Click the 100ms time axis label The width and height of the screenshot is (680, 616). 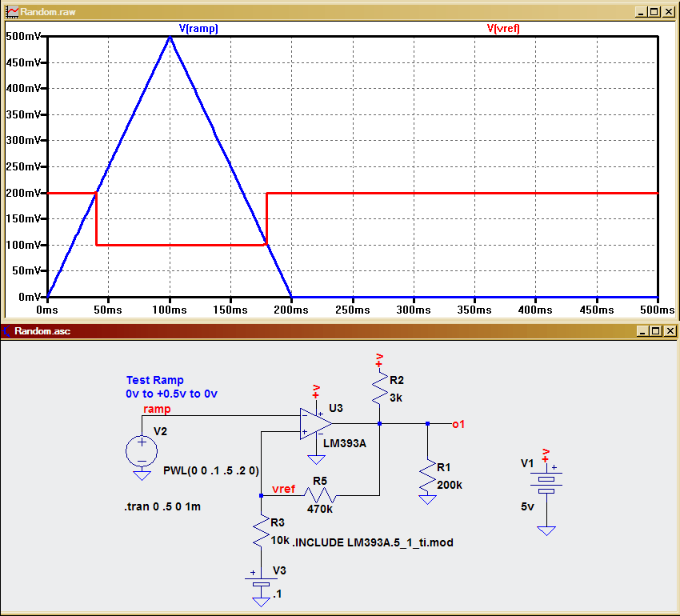[x=169, y=310]
